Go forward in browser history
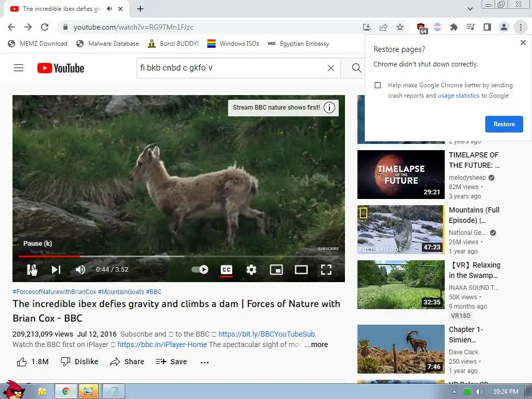 (28, 27)
